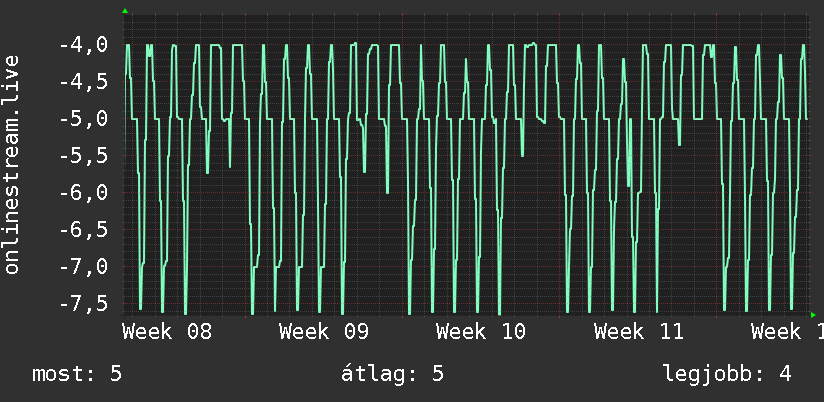
Task: Click the 'legjobb: 4' best value text
Action: click(727, 375)
